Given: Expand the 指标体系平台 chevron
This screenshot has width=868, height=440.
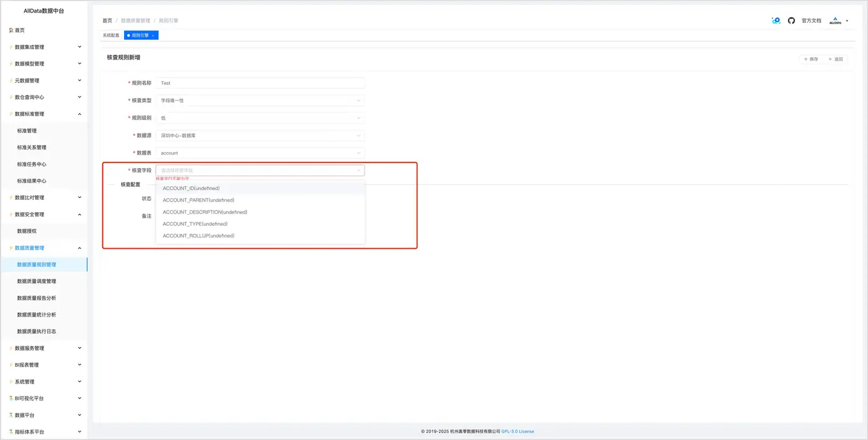Looking at the screenshot, I should click(79, 431).
